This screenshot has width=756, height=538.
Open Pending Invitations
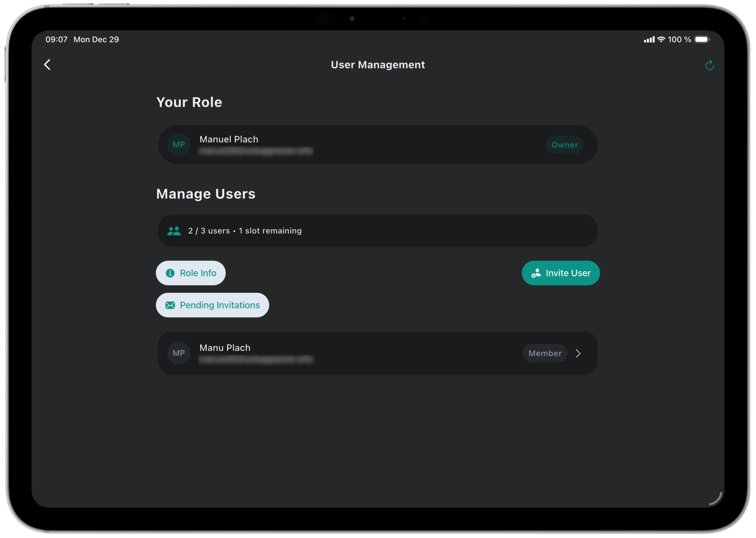[x=212, y=305]
